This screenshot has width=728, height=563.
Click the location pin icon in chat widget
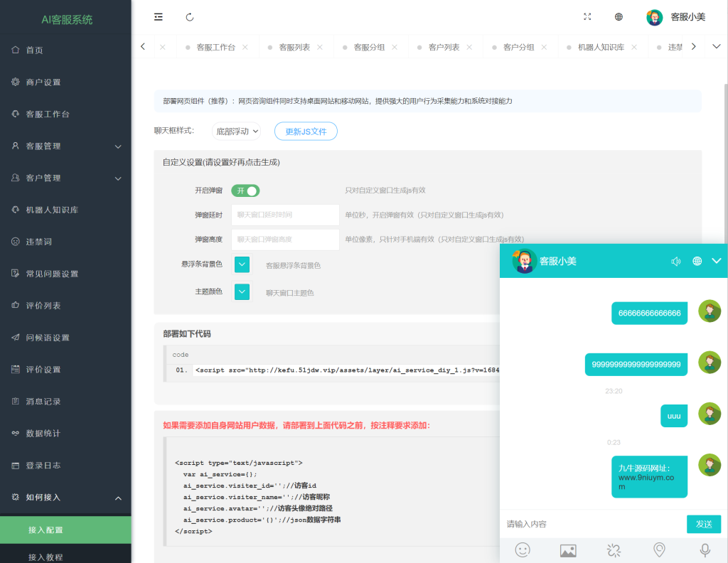[658, 549]
